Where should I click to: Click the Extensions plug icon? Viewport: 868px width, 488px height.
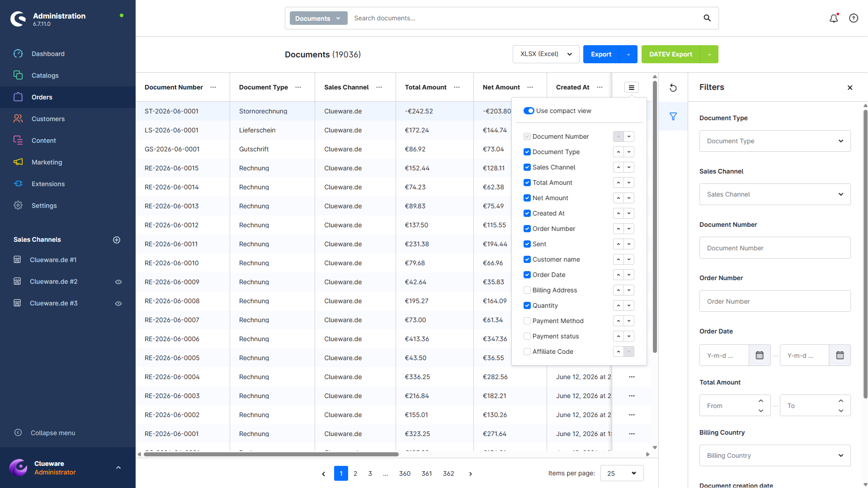coord(18,183)
